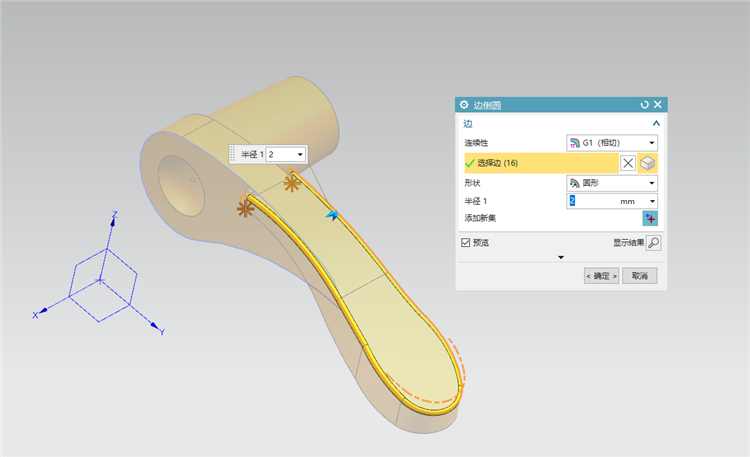Open the 半径 1 mm options arrow

pos(652,201)
